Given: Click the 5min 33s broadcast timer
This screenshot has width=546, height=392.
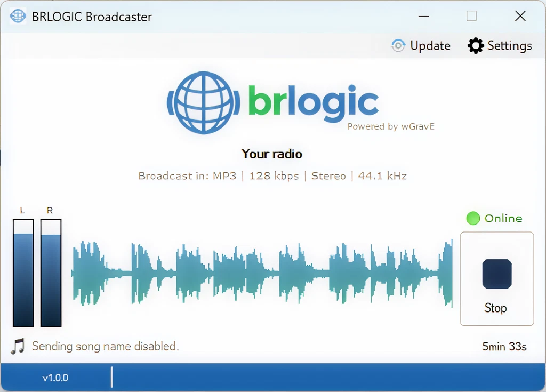Looking at the screenshot, I should [504, 347].
